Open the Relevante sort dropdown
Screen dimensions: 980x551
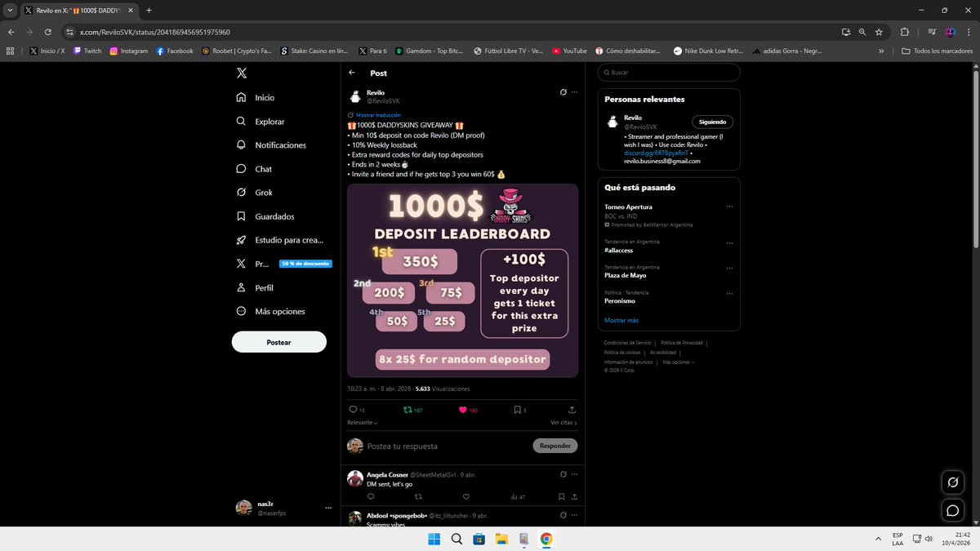(359, 422)
